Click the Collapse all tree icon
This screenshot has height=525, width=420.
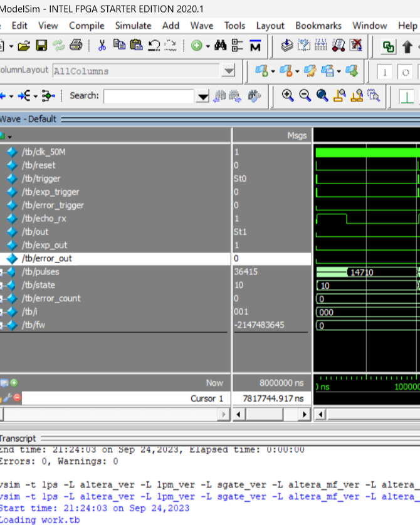tap(237, 46)
